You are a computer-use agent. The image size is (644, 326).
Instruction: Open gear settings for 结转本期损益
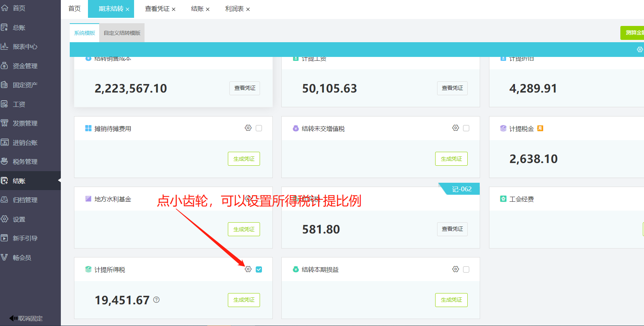456,269
